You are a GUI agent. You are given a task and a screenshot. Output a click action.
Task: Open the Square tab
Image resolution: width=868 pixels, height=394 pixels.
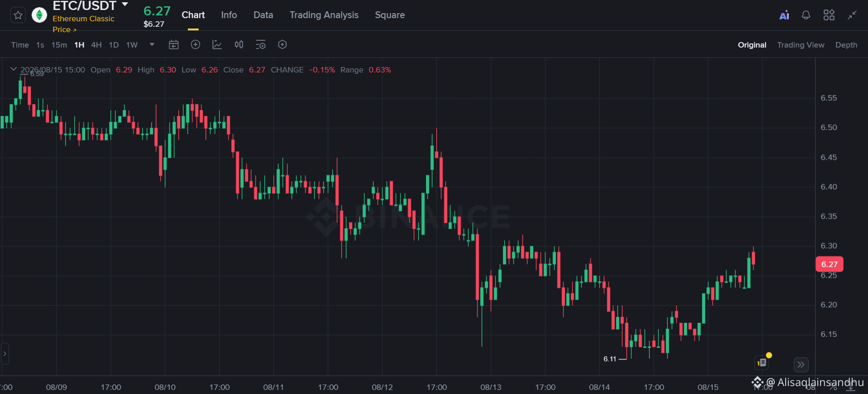390,15
